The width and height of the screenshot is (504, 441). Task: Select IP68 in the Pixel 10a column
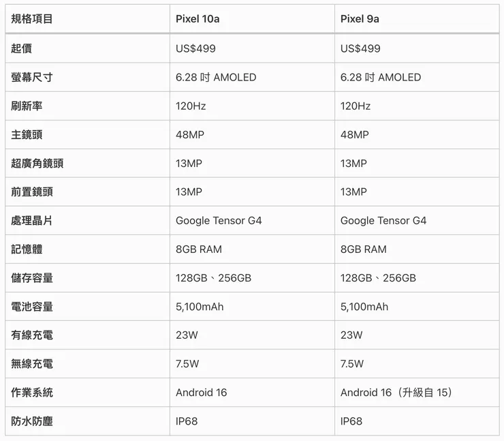187,421
